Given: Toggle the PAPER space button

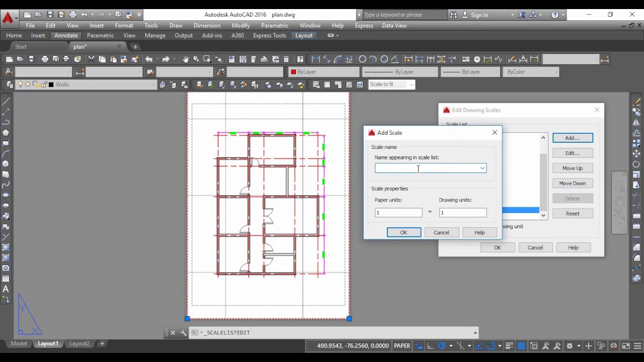Looking at the screenshot, I should 402,346.
